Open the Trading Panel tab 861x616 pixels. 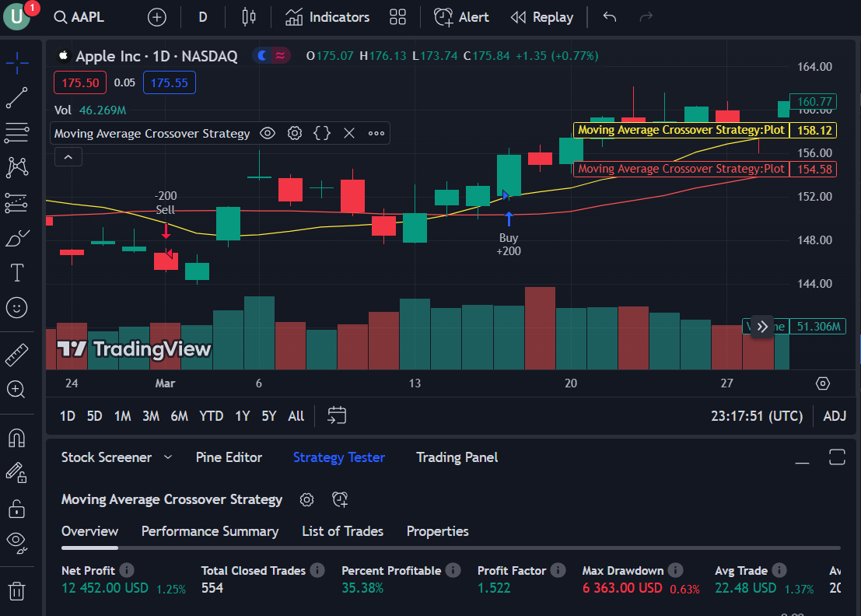click(457, 457)
